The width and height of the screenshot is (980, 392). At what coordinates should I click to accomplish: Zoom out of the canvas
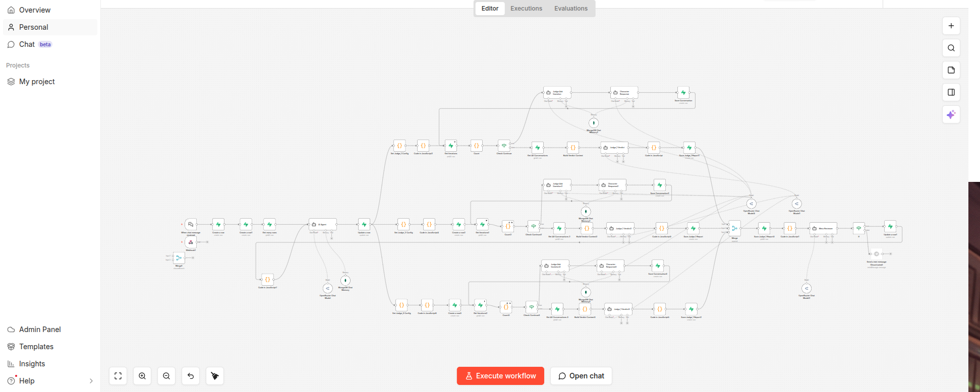pos(166,376)
